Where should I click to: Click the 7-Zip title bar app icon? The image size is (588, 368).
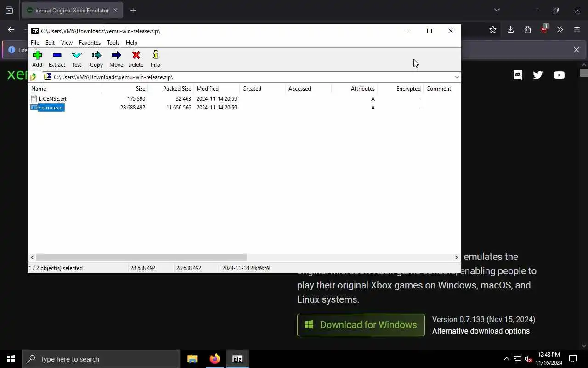pyautogui.click(x=35, y=31)
